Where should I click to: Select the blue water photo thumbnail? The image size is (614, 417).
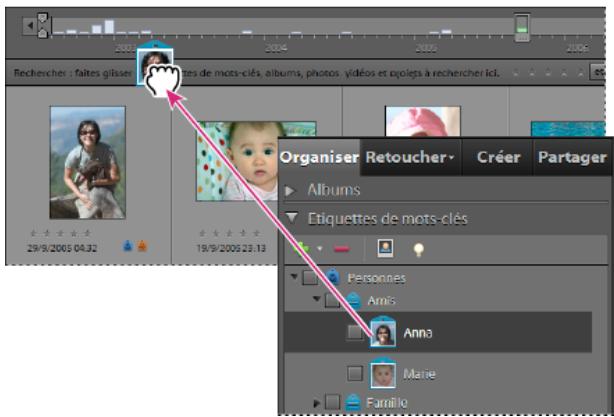[568, 129]
